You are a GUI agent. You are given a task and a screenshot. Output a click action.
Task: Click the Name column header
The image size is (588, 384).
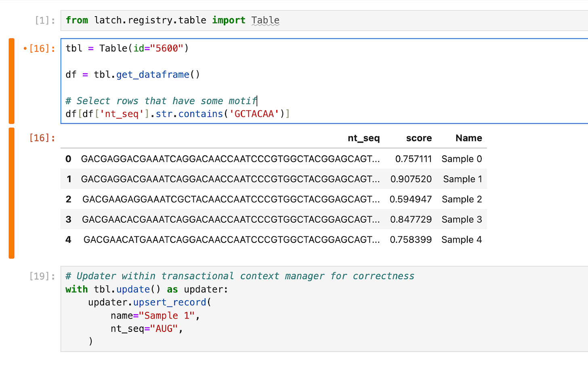[x=469, y=138]
